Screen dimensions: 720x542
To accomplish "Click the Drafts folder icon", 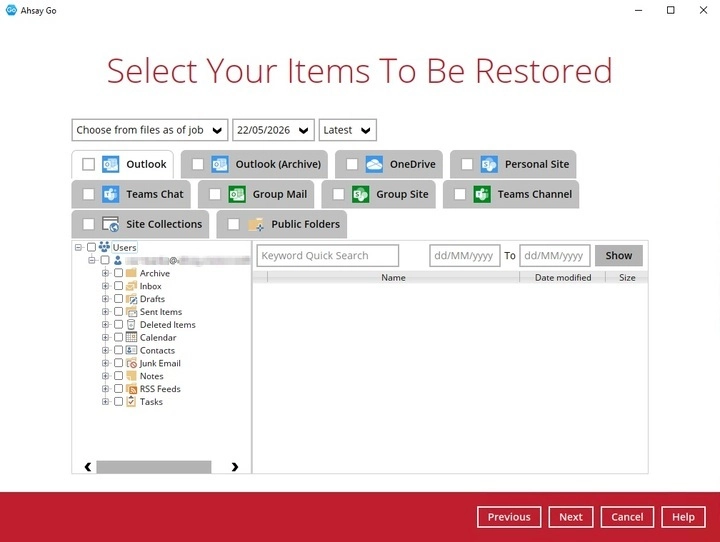I will pos(131,299).
